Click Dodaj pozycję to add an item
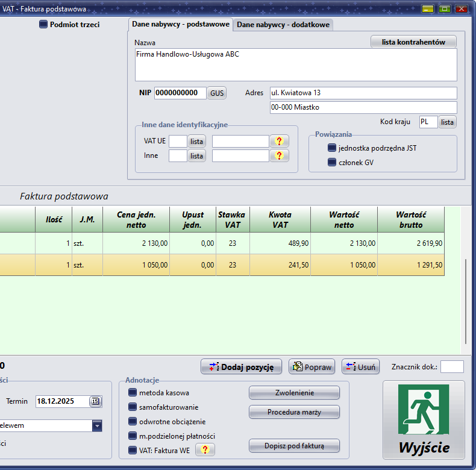Viewport: 476px width, 470px height. [x=241, y=367]
